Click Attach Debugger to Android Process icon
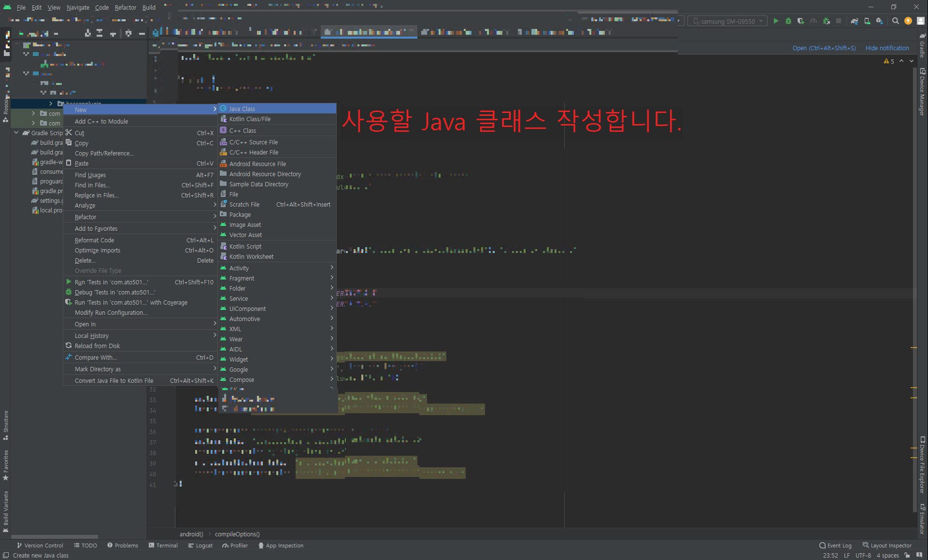 [x=827, y=21]
